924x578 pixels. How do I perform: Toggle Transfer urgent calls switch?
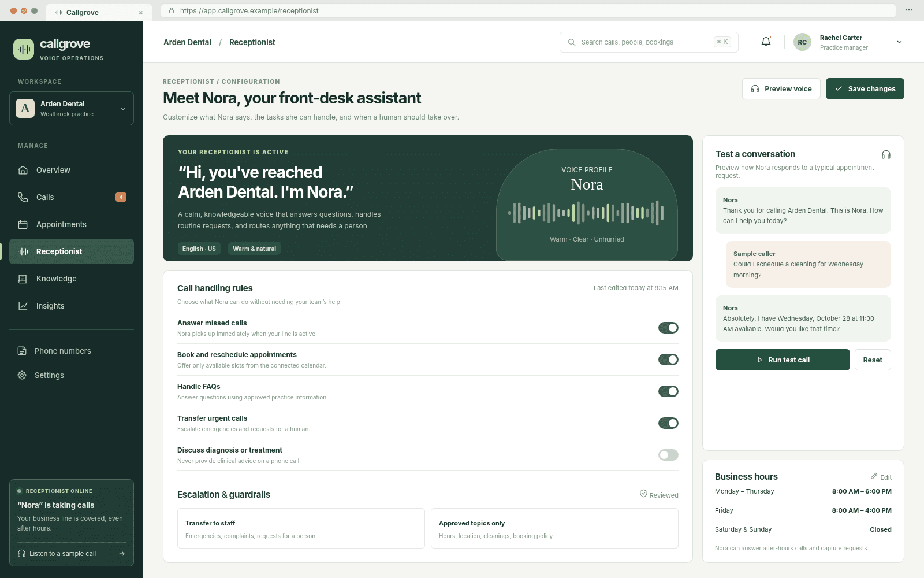click(x=668, y=423)
